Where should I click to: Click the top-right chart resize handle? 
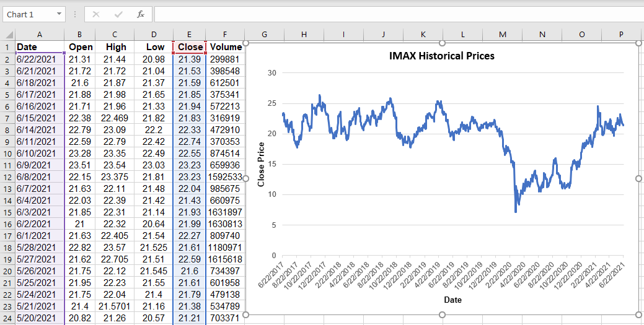click(638, 43)
